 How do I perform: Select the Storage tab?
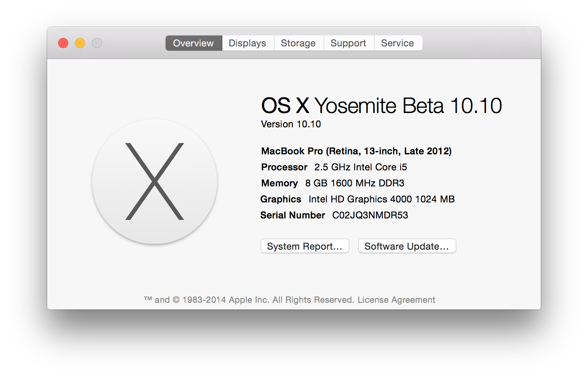point(298,43)
